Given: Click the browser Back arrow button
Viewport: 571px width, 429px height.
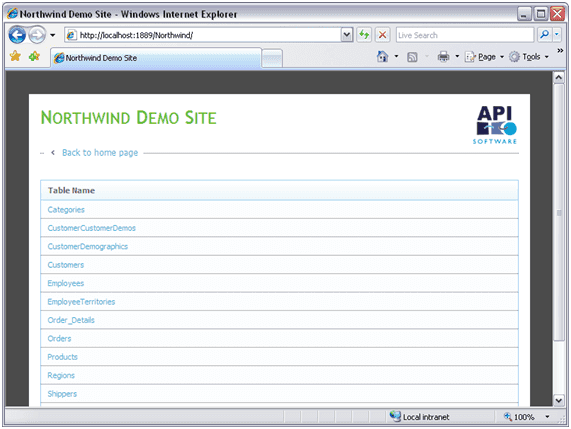Looking at the screenshot, I should tap(17, 35).
